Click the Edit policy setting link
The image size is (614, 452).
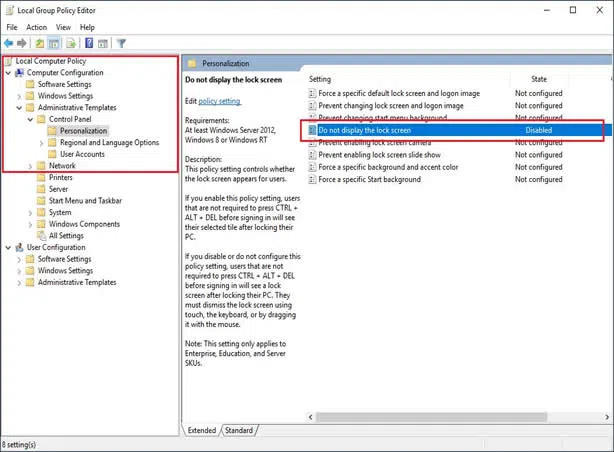point(220,101)
